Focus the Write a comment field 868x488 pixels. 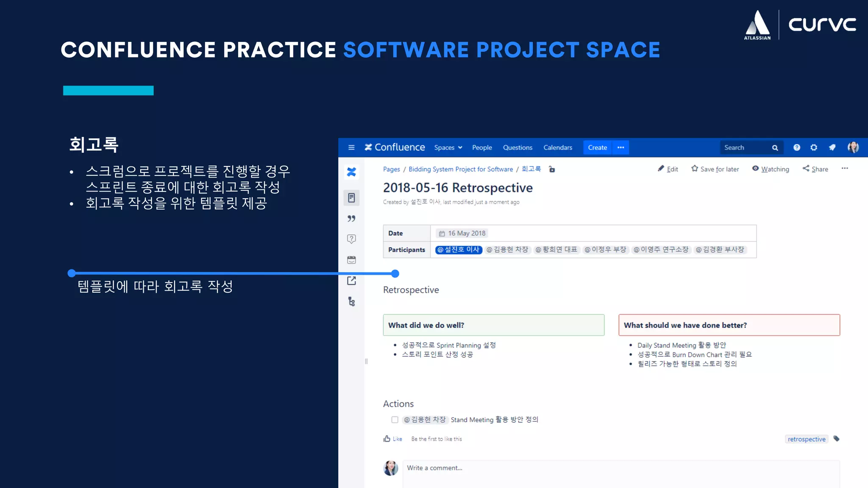pos(621,474)
